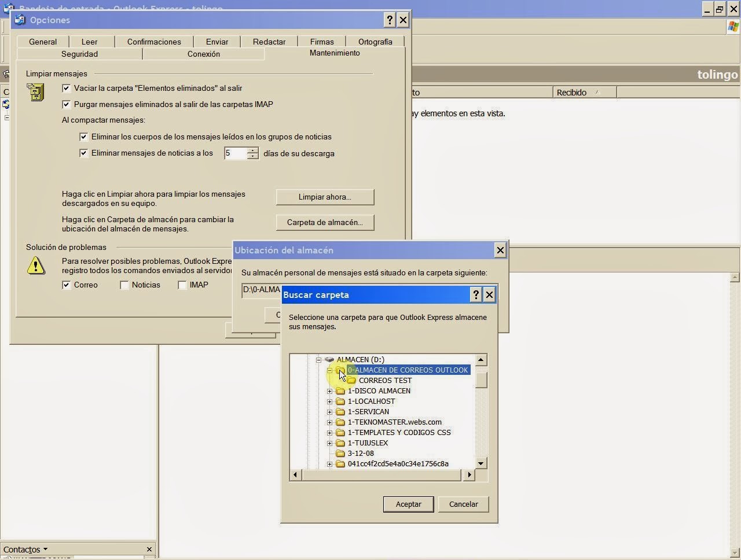Click the folder icon beside CORREOS TEST
The width and height of the screenshot is (741, 560).
[x=351, y=380]
